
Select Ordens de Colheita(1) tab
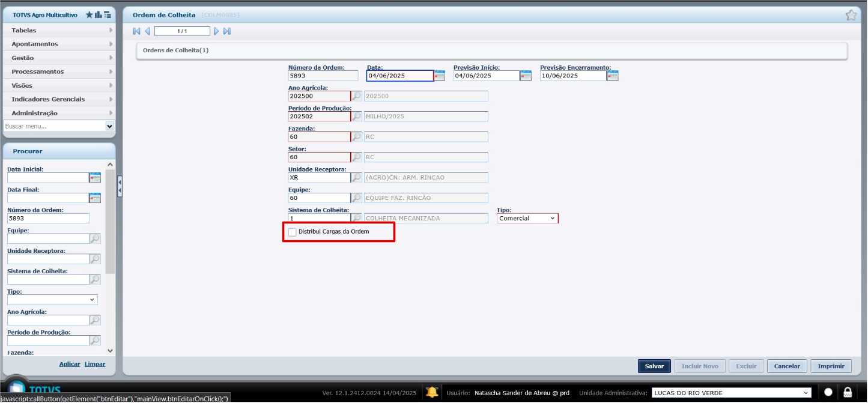pyautogui.click(x=175, y=50)
